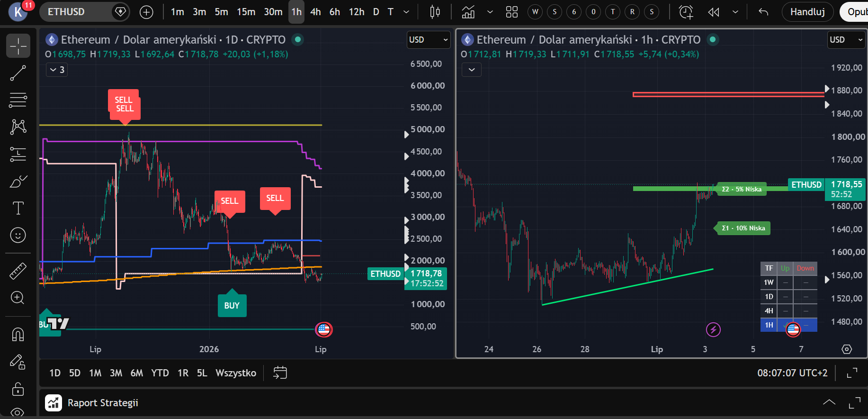
Task: Select the chart patterns tool
Action: [x=18, y=127]
